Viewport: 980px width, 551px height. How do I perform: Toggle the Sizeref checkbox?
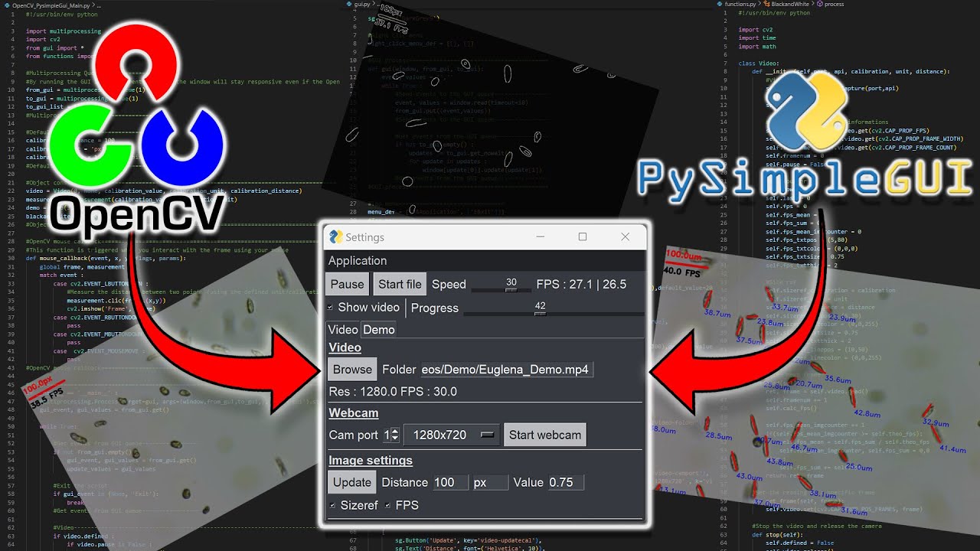332,505
